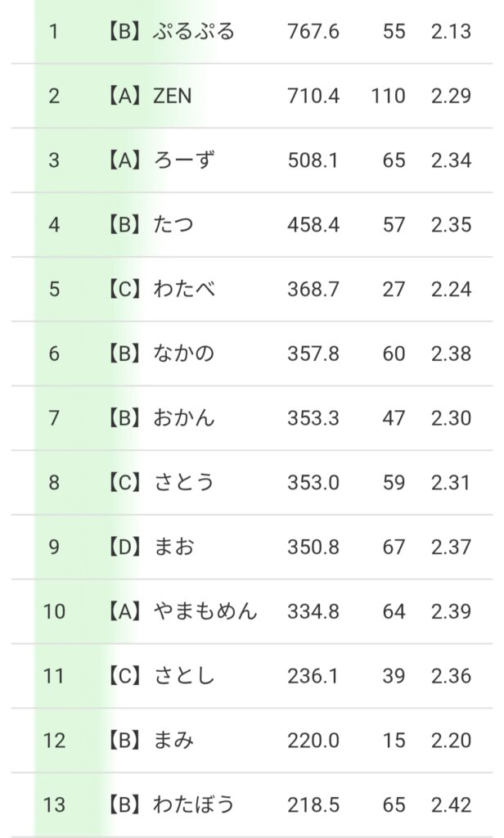
Task: Select the 710.4 score cell
Action: (313, 97)
